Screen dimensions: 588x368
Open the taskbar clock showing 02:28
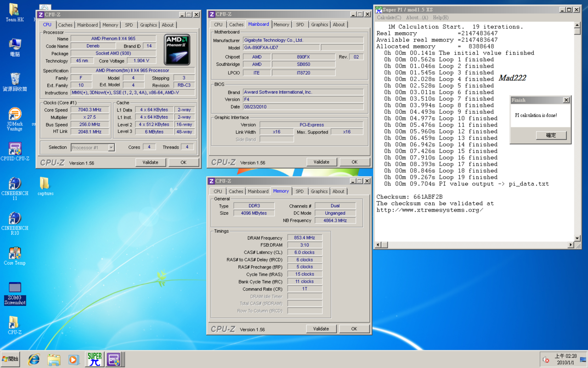pyautogui.click(x=565, y=359)
